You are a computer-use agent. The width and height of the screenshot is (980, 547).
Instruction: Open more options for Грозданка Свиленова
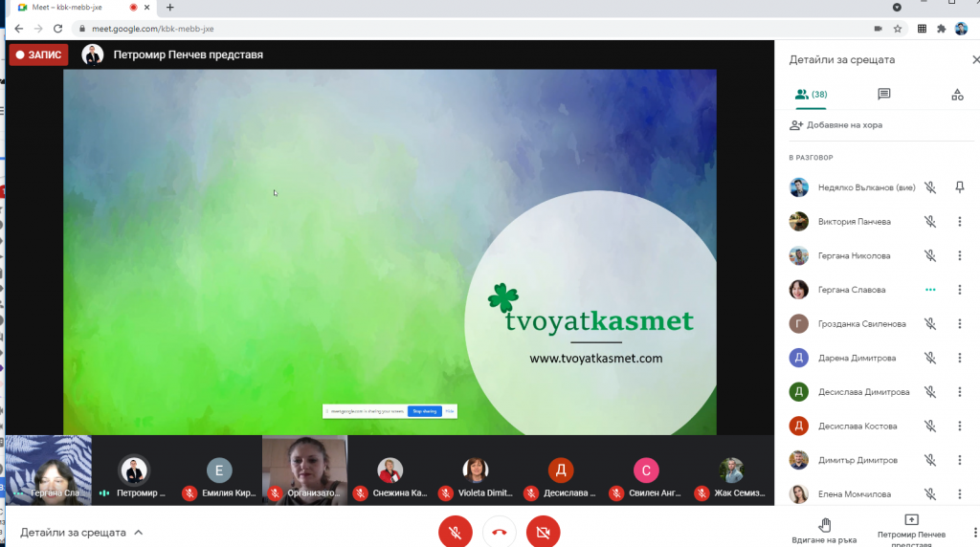pyautogui.click(x=959, y=323)
